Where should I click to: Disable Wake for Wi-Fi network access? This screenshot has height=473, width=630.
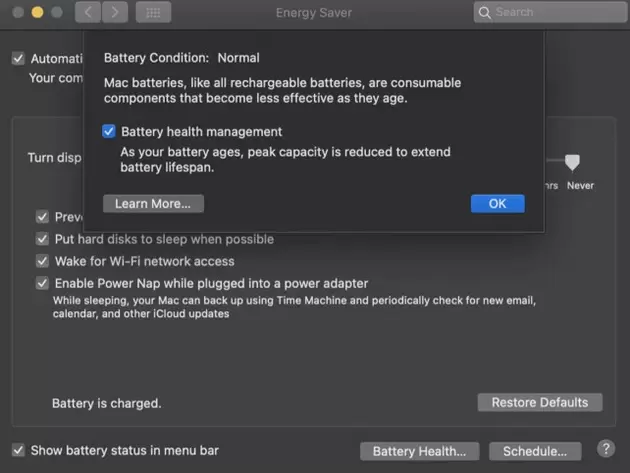(x=43, y=261)
